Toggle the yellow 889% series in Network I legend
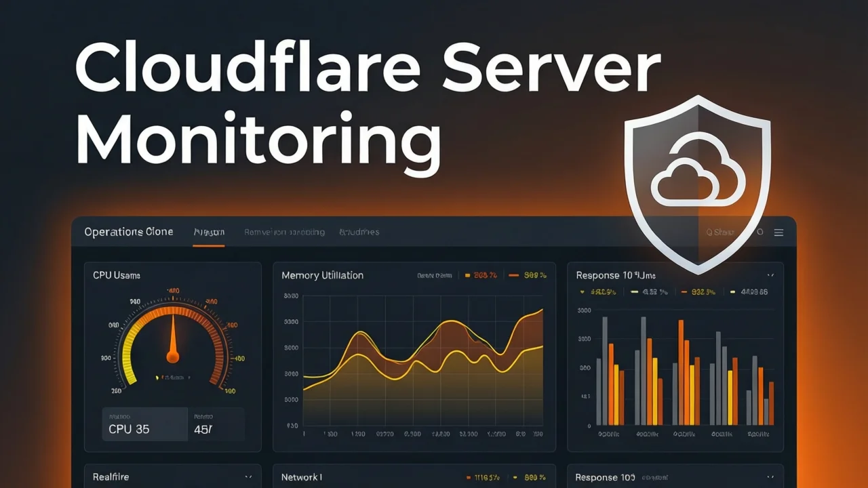The image size is (868, 488). click(530, 478)
